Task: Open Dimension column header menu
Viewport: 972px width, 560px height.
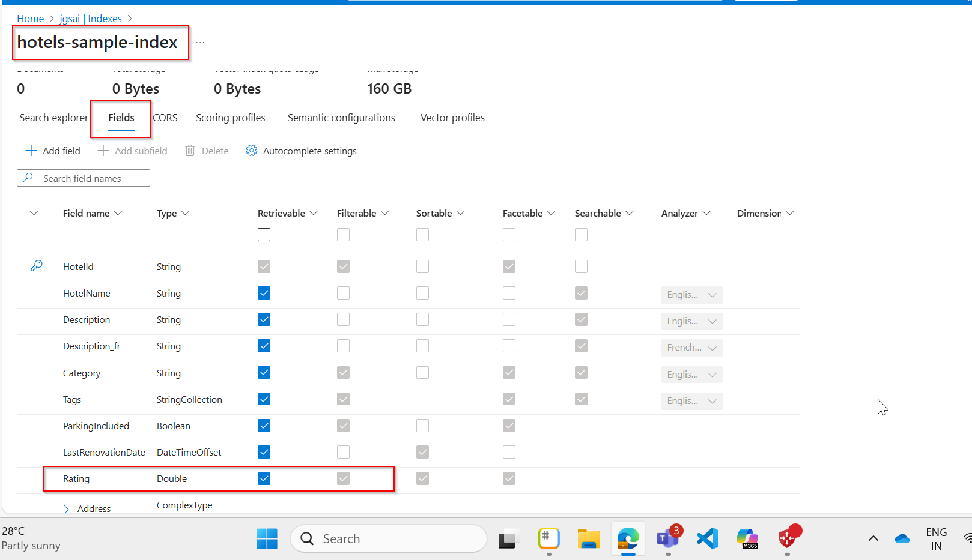Action: [790, 213]
